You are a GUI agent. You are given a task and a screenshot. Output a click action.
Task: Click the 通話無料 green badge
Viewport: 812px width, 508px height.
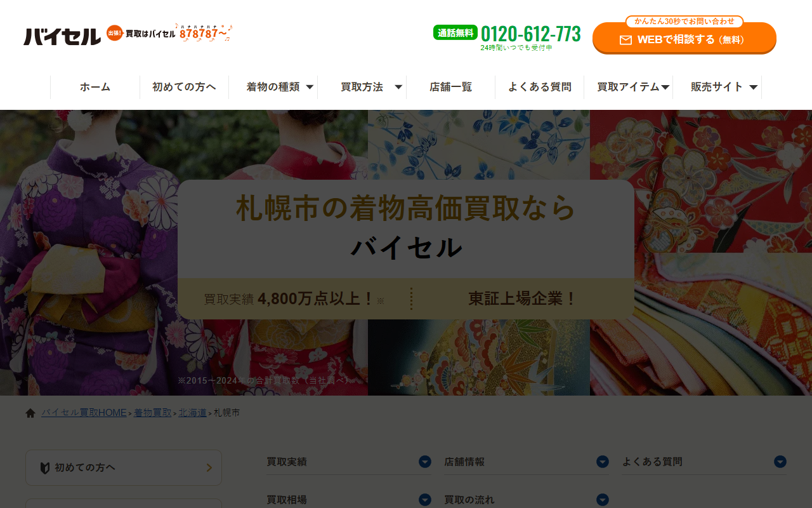point(455,32)
